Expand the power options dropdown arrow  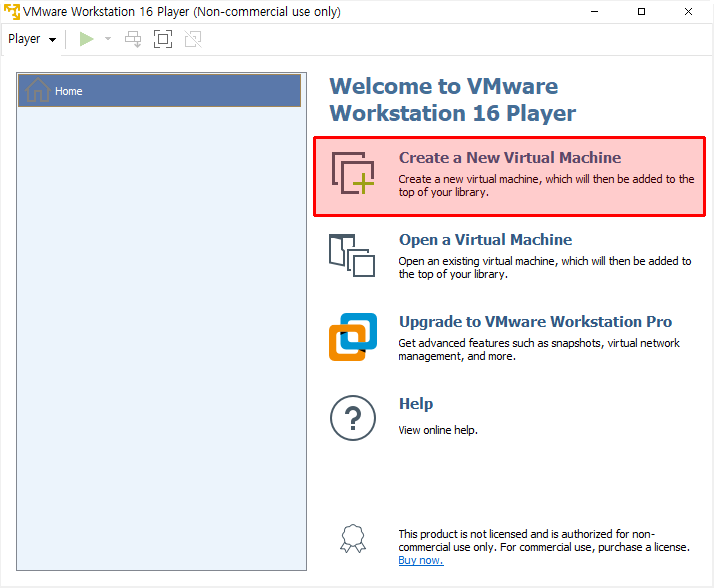pos(108,39)
